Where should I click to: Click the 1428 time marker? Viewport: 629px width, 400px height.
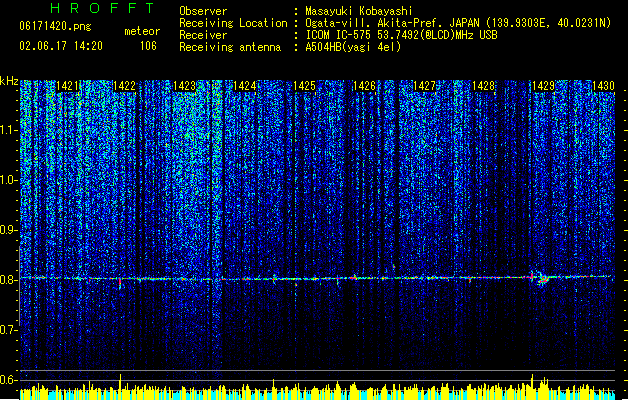coord(483,86)
